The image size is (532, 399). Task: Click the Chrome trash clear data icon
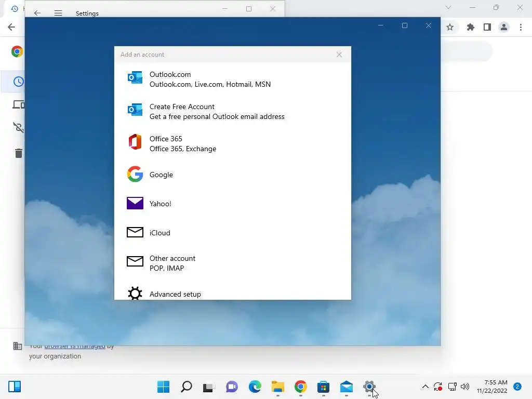19,153
